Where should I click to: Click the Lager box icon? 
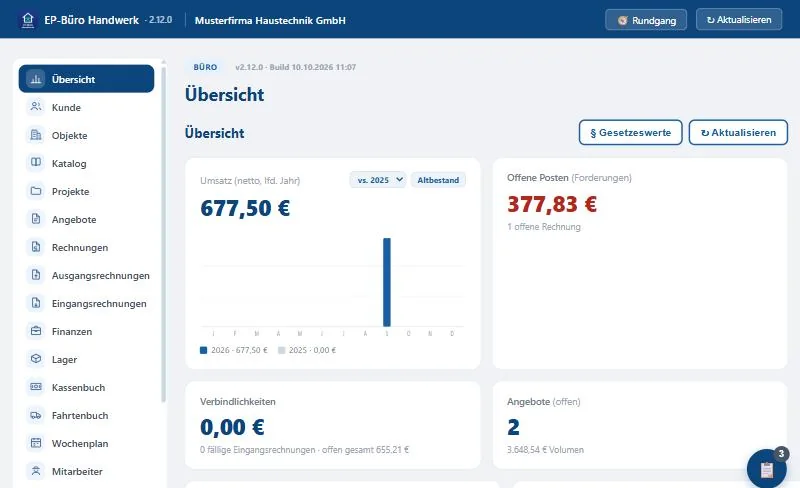pos(36,359)
